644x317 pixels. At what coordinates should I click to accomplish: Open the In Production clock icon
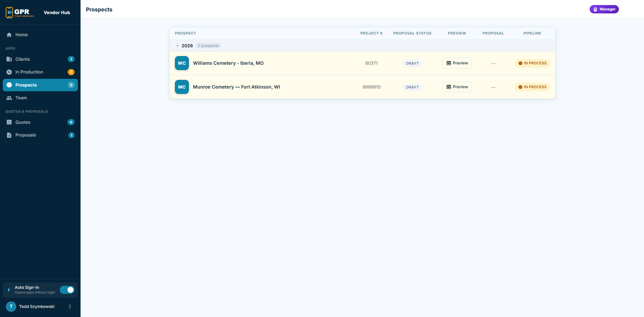coord(9,72)
